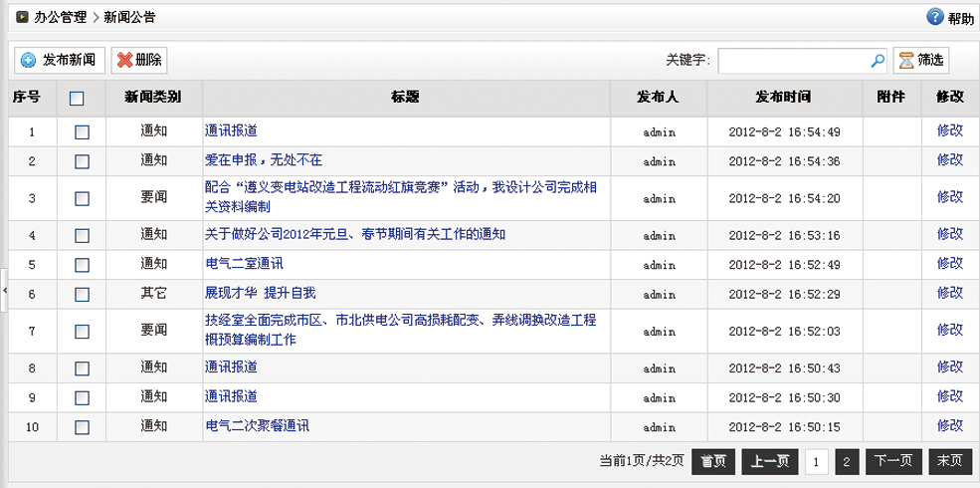Click the magnifier icon in keyword field

[x=878, y=60]
